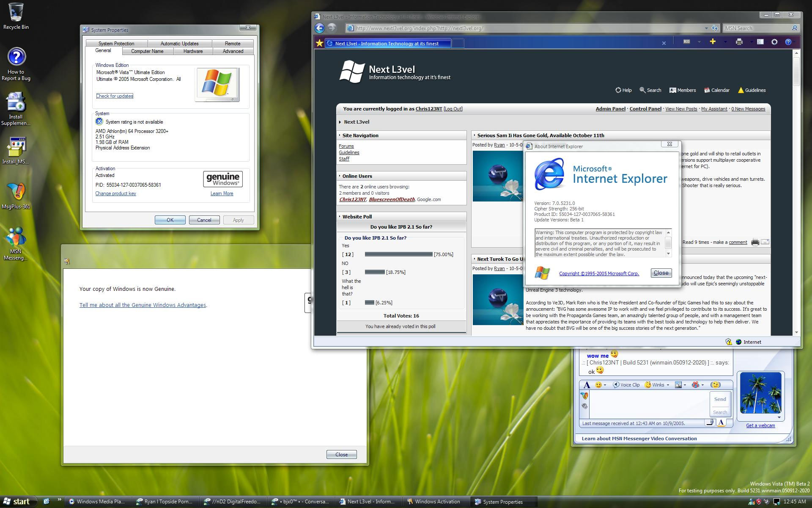Send a nudge in the Messenger toolbar
The width and height of the screenshot is (812, 508).
pos(715,385)
